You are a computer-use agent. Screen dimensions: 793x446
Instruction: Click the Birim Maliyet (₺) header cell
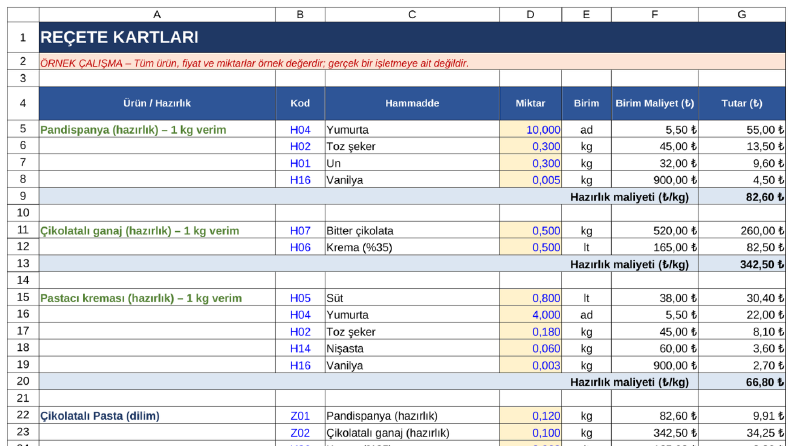click(654, 103)
